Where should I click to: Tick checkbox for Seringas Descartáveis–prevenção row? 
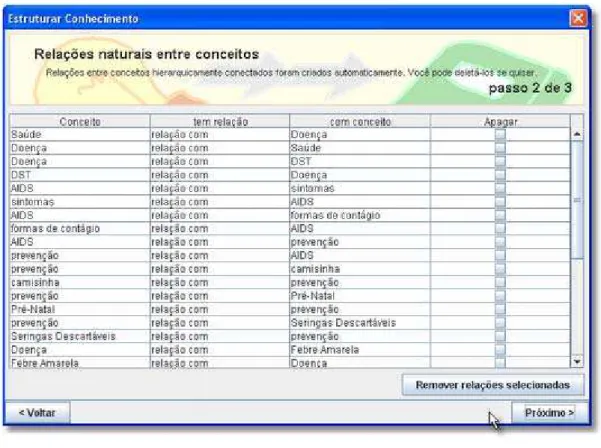click(x=500, y=336)
